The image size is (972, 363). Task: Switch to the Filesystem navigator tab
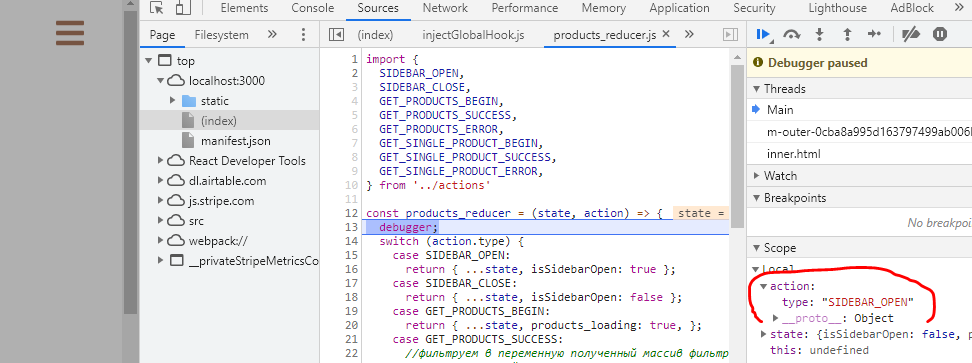221,35
